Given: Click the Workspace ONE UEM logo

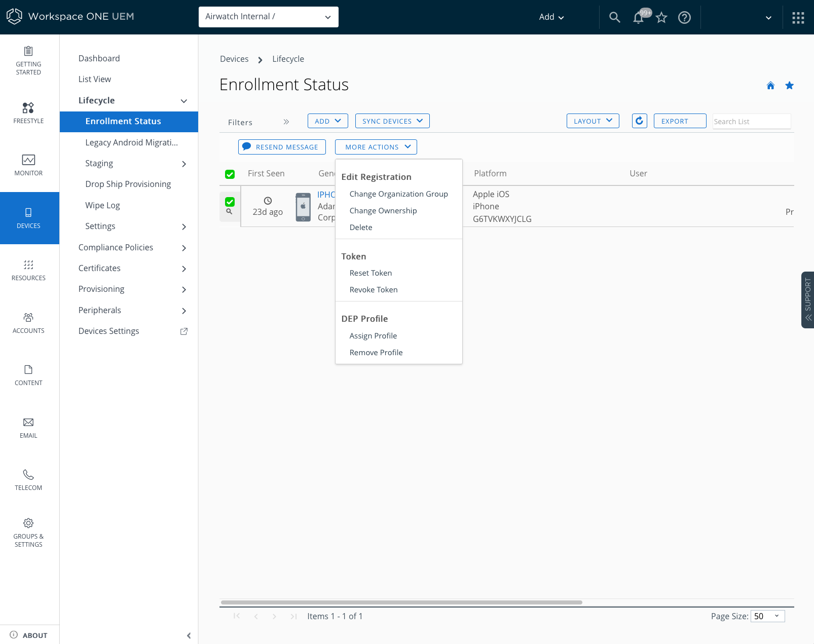Looking at the screenshot, I should (x=70, y=16).
